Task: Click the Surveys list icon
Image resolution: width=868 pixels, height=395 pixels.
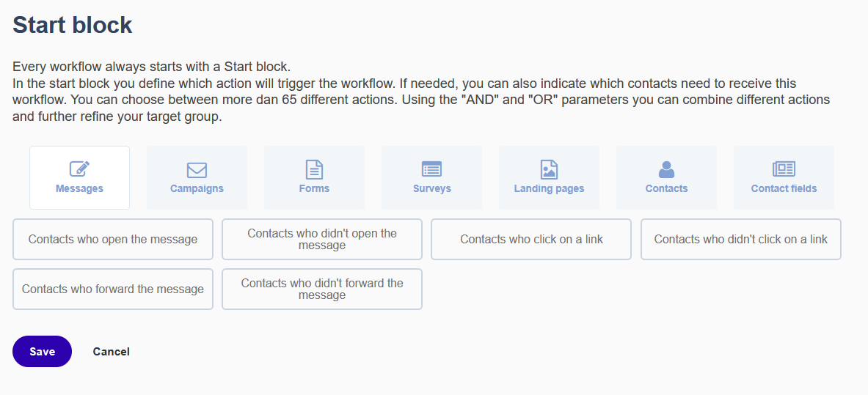Action: [431, 169]
